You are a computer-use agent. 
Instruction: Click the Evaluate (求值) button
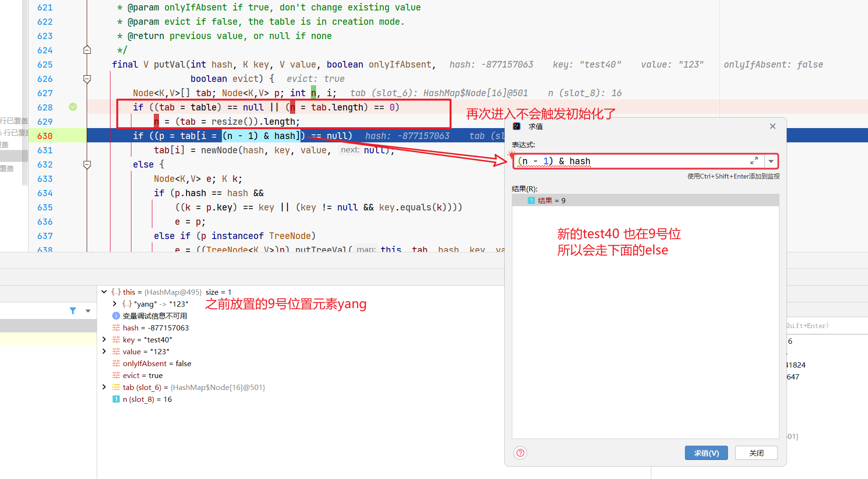pyautogui.click(x=706, y=453)
